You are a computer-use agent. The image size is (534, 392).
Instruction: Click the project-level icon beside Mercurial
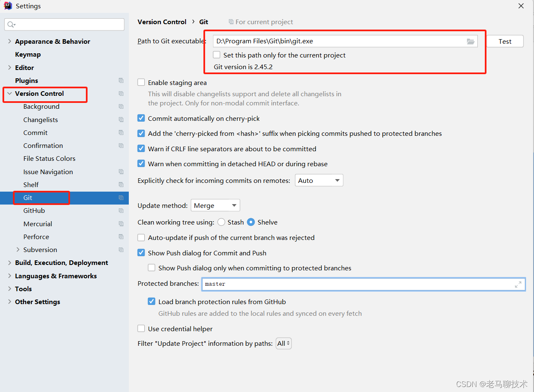121,224
